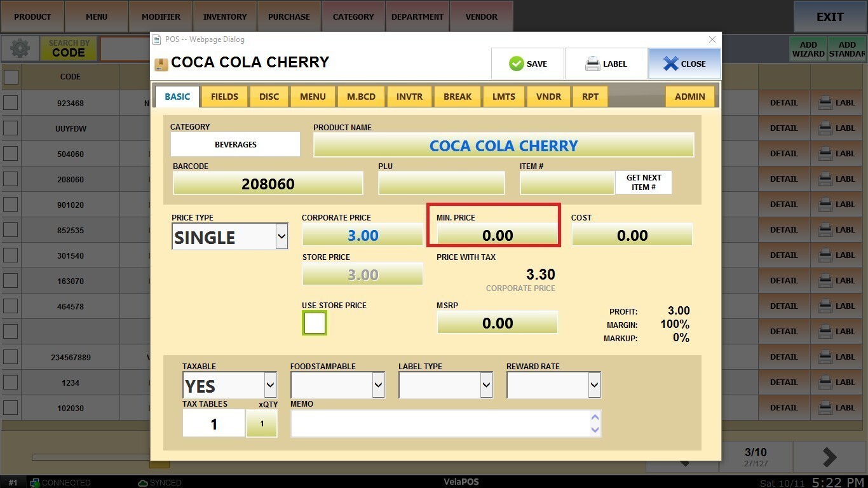Open the Label Type dropdown
This screenshot has height=488, width=868.
pyautogui.click(x=445, y=385)
